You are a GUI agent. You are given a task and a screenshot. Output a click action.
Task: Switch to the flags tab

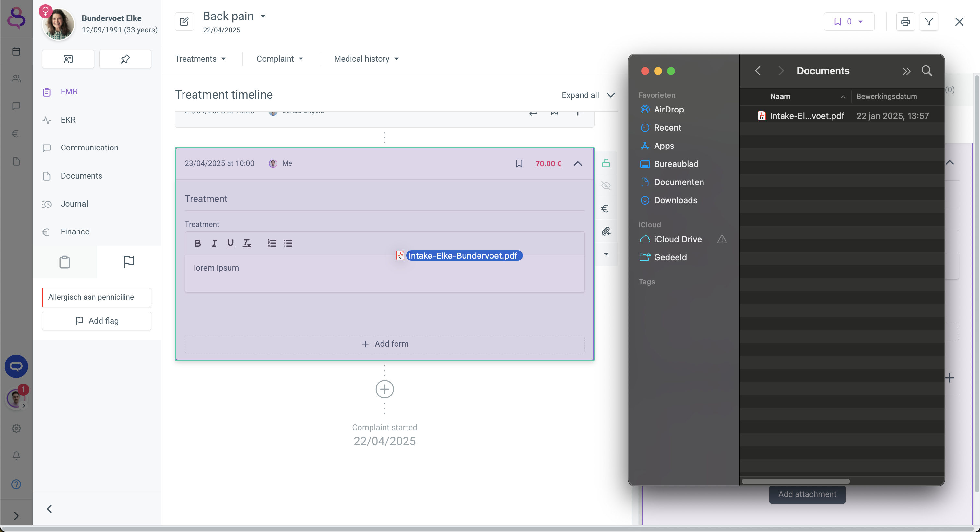(x=129, y=262)
